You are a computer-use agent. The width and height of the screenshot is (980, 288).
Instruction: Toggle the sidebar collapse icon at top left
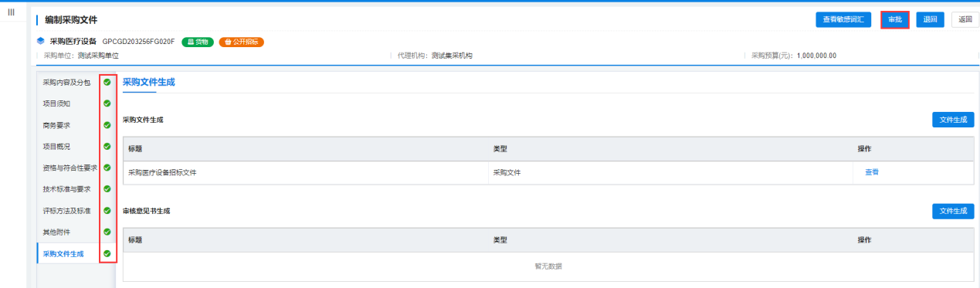[12, 12]
